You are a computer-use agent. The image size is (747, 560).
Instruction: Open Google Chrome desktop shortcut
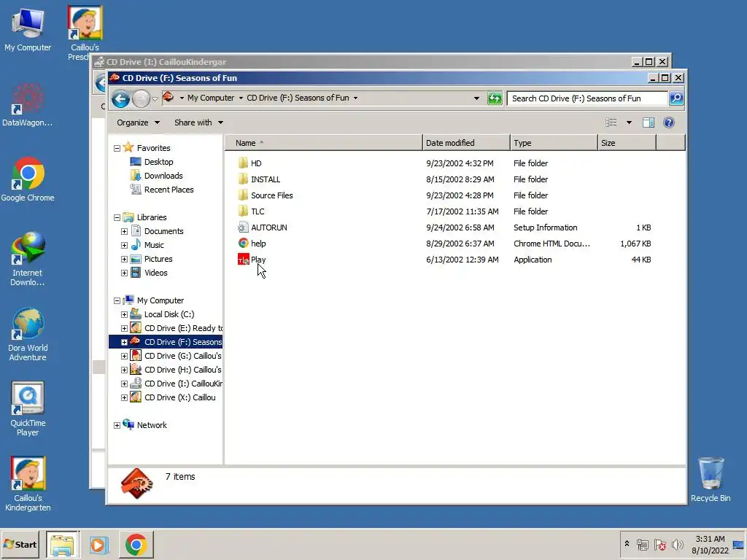[27, 179]
